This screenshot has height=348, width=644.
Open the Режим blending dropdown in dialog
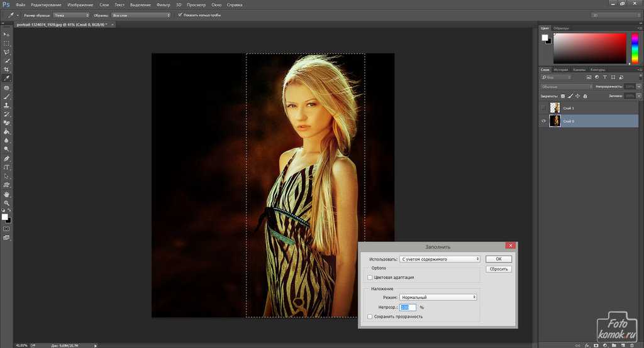[438, 297]
